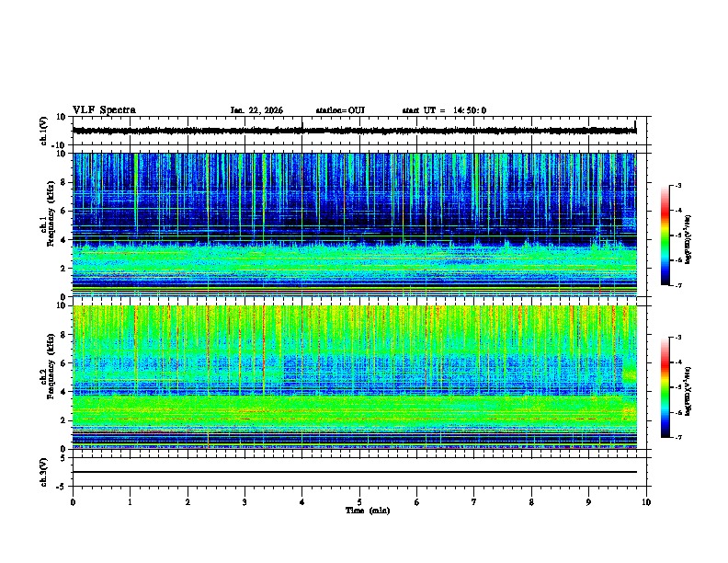Click the "8" kHz tick on ch.2 axis
The image size is (728, 563).
pyautogui.click(x=64, y=335)
